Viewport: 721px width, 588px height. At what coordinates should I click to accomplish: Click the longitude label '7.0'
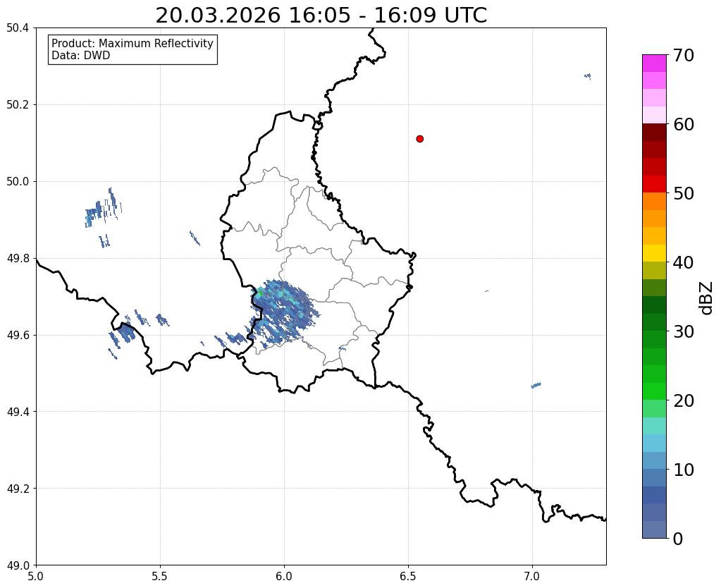(533, 576)
